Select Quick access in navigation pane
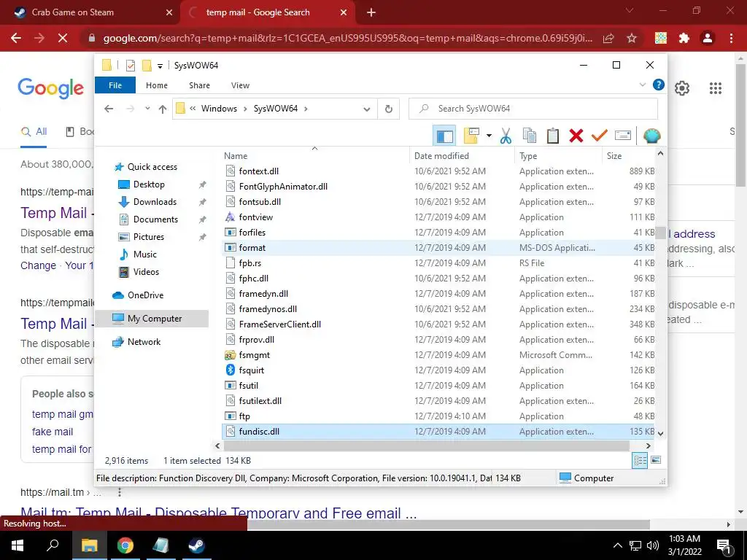 pos(152,167)
